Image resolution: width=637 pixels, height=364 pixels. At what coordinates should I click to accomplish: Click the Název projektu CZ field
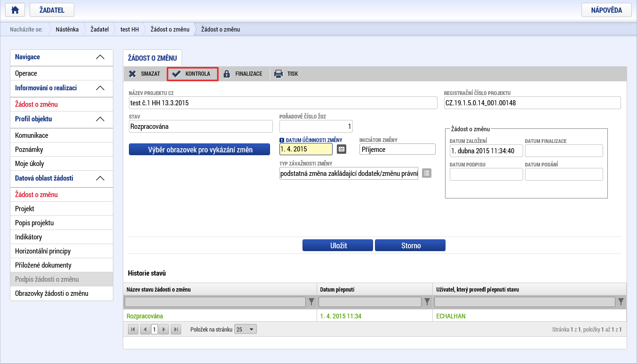pos(283,103)
